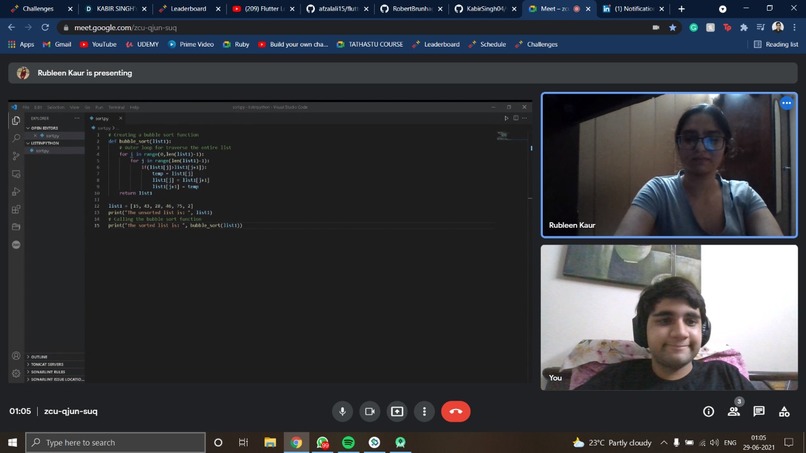Open the Schedule bookmark
The width and height of the screenshot is (806, 453).
(487, 44)
